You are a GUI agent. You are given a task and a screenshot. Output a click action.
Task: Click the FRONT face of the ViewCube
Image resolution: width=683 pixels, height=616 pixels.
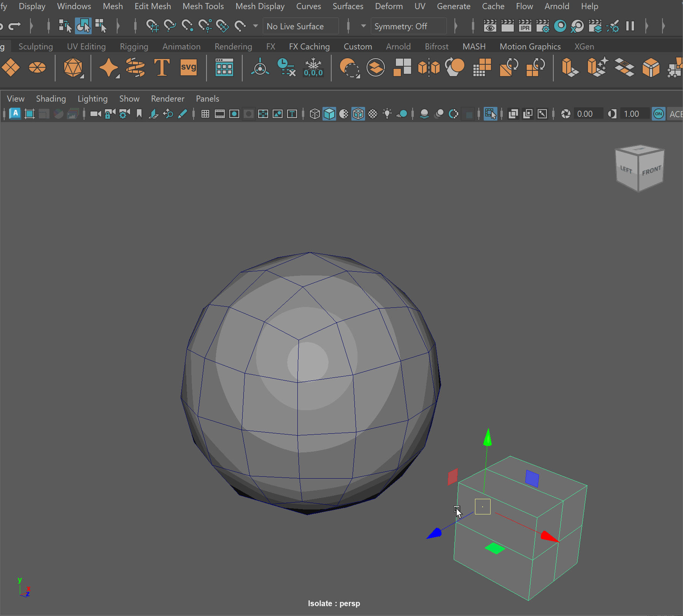tap(651, 171)
